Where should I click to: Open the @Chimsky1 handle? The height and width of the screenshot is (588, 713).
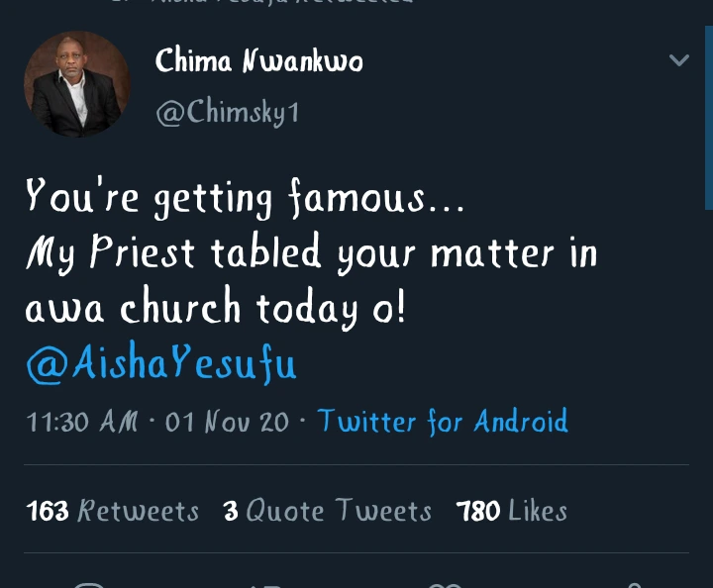coord(227,113)
